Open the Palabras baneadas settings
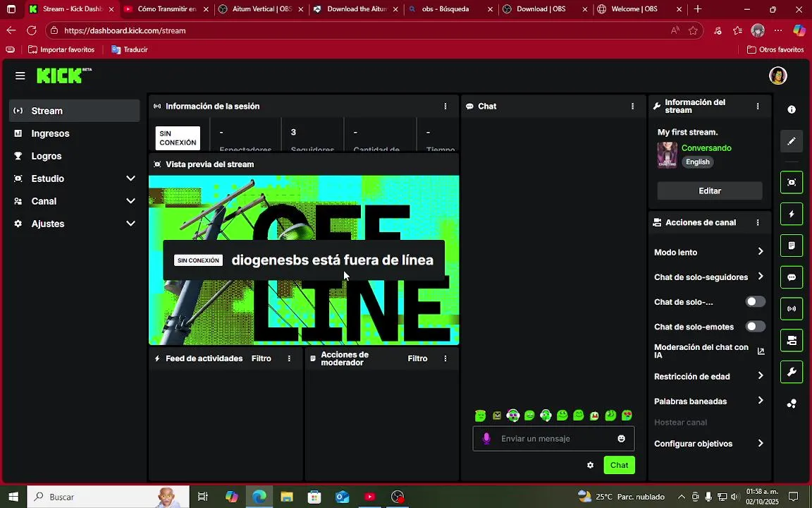 tap(709, 401)
